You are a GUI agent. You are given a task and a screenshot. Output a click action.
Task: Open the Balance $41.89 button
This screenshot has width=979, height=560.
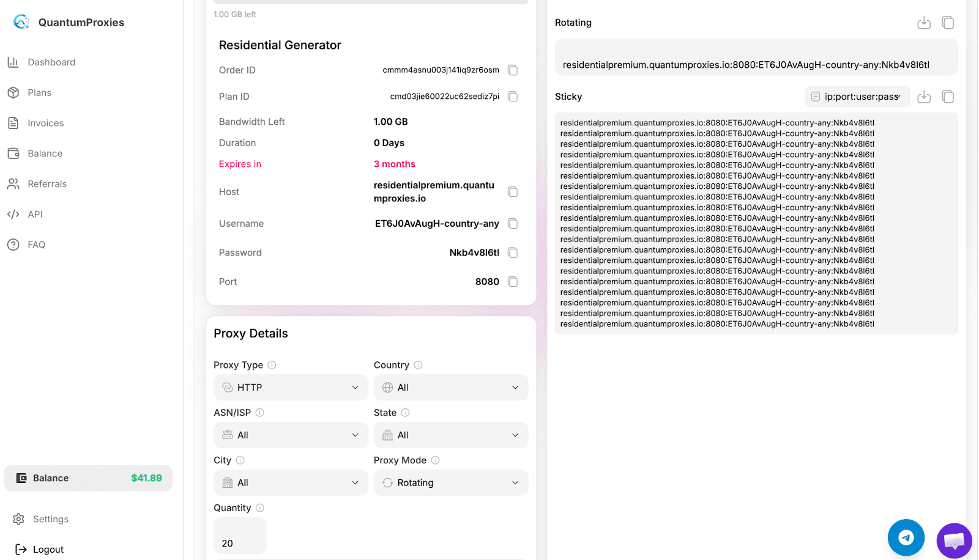tap(88, 478)
